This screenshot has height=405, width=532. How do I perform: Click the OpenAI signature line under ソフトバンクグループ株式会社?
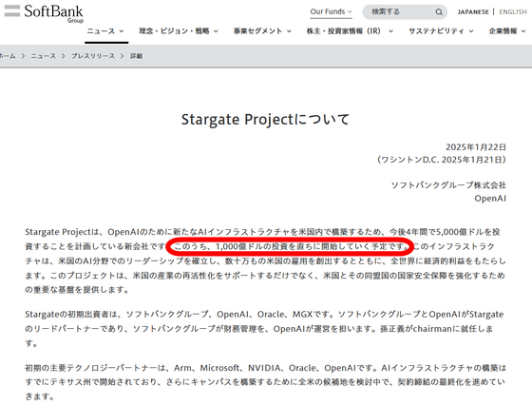point(490,199)
